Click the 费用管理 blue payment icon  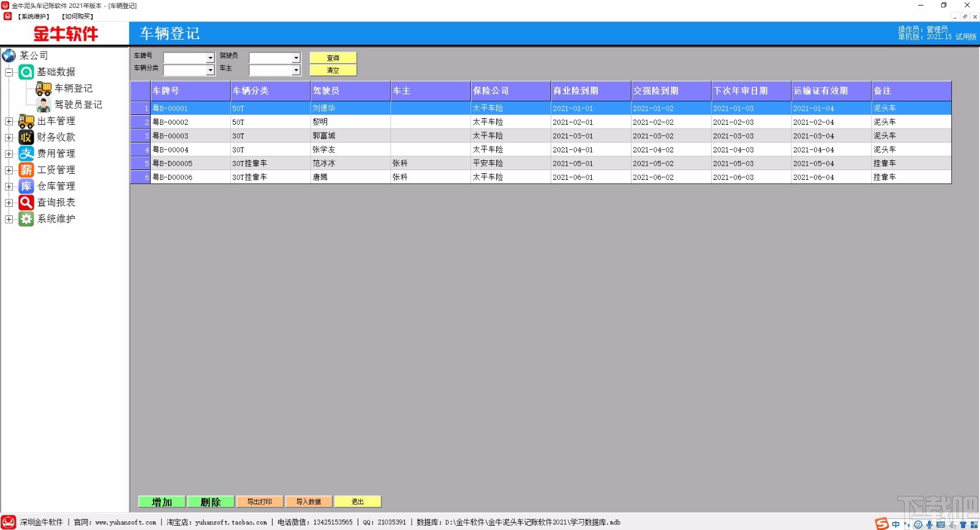coord(26,154)
